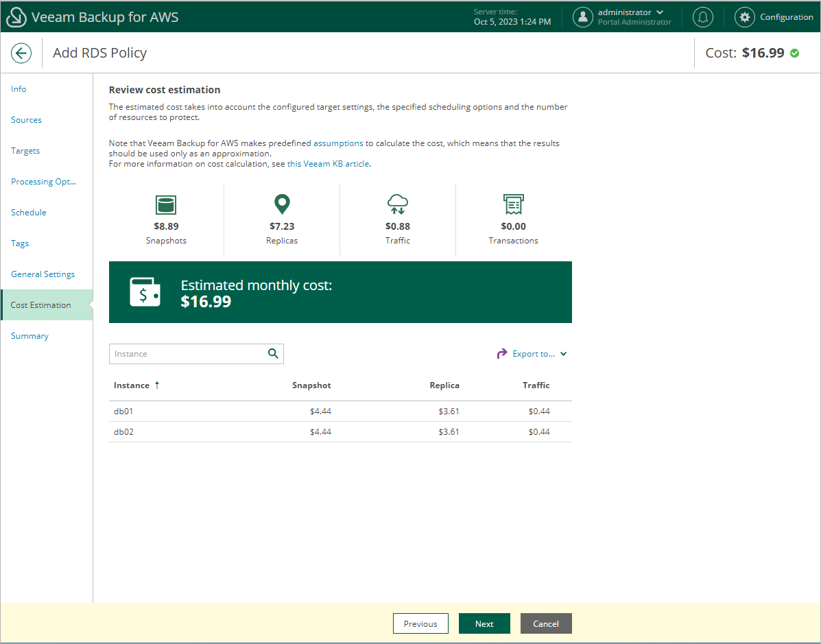Image resolution: width=821 pixels, height=644 pixels.
Task: Go to the Info step
Action: point(19,89)
